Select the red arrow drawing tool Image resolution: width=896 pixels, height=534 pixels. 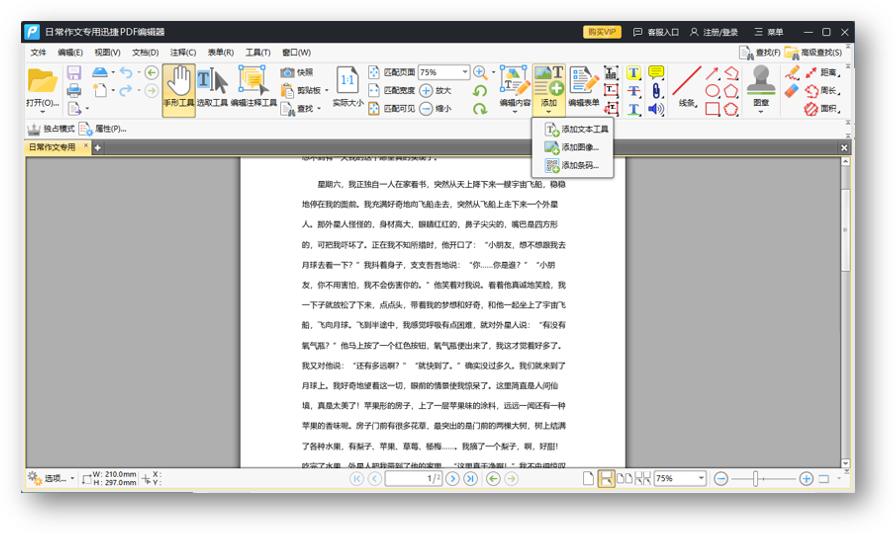(712, 73)
